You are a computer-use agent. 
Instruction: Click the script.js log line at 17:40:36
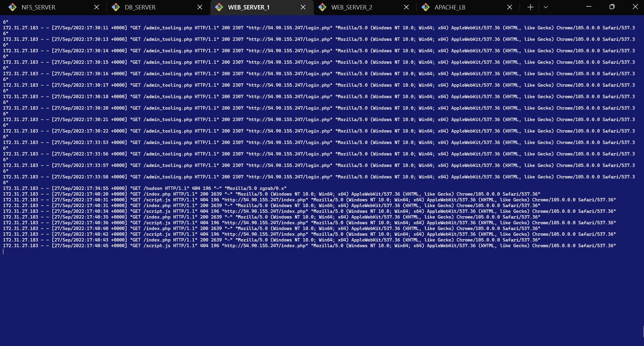[310, 223]
